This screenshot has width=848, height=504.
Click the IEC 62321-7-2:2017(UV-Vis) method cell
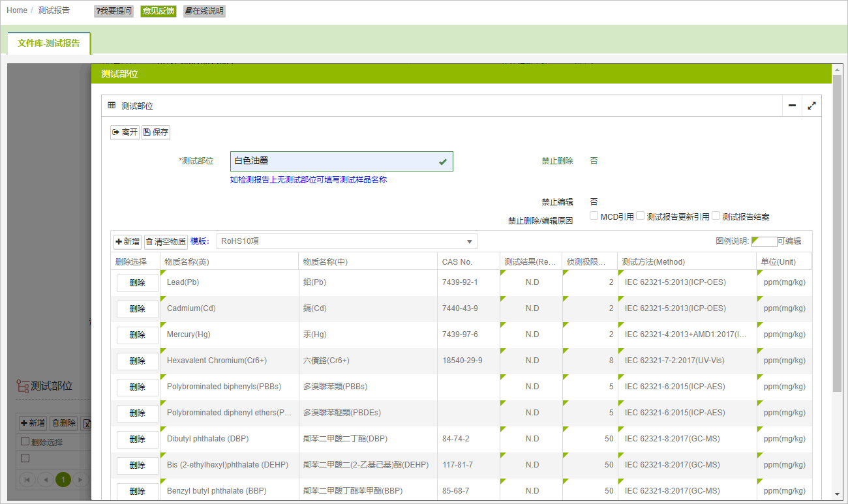pyautogui.click(x=687, y=361)
